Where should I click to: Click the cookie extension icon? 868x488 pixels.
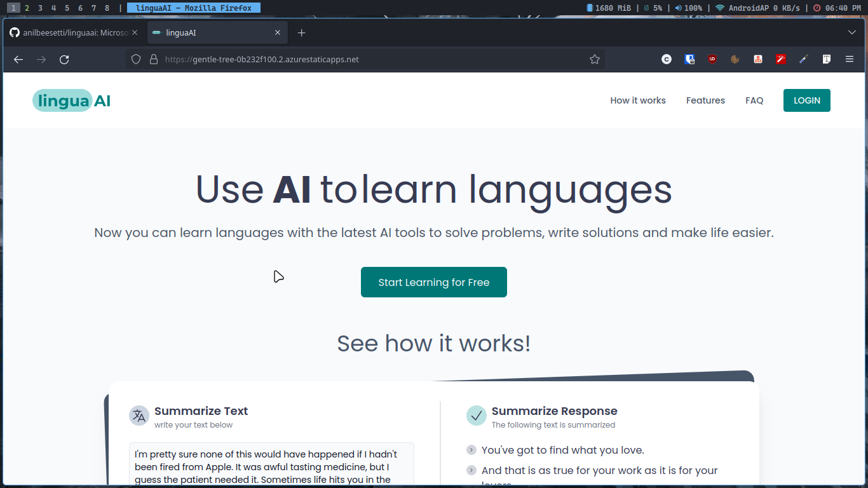point(735,59)
